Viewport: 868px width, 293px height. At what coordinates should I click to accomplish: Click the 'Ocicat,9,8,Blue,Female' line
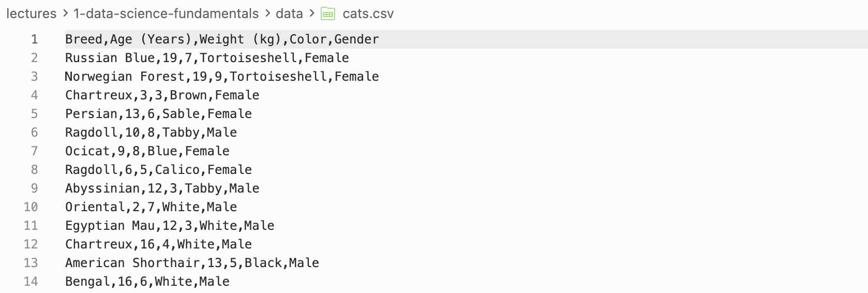click(147, 151)
